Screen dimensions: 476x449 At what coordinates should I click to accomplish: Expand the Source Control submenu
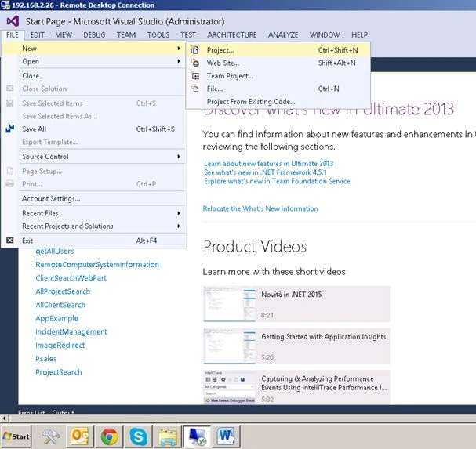pyautogui.click(x=104, y=157)
